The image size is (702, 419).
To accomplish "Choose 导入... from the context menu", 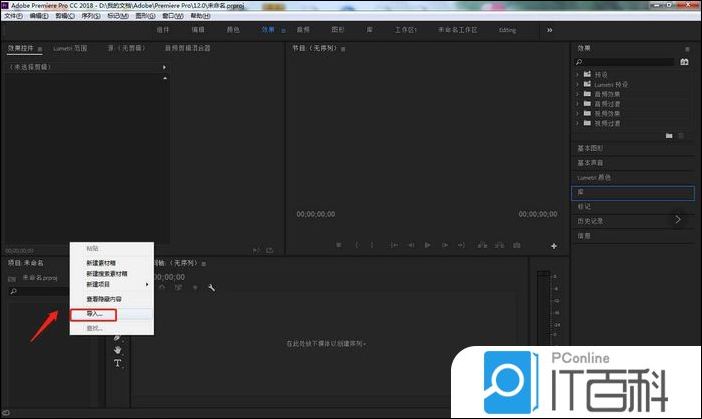I will pyautogui.click(x=94, y=314).
